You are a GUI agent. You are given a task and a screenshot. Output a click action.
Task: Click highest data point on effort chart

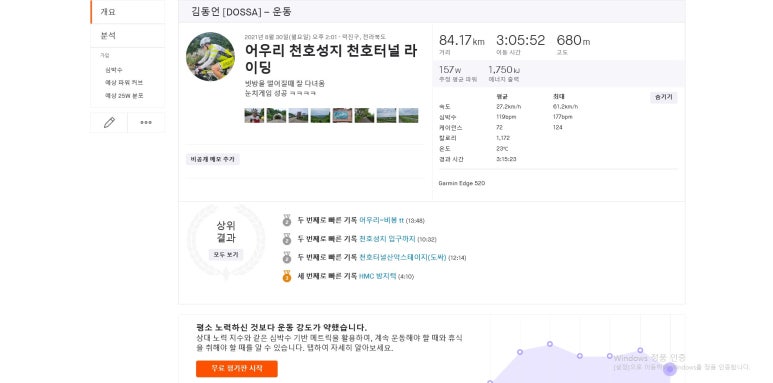click(550, 344)
